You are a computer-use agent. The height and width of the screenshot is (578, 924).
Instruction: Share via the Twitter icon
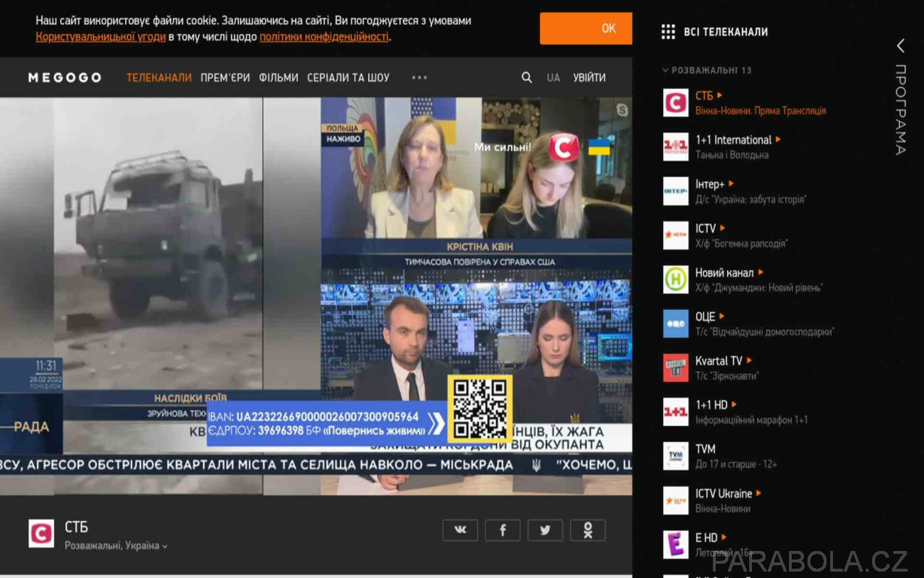(x=545, y=530)
